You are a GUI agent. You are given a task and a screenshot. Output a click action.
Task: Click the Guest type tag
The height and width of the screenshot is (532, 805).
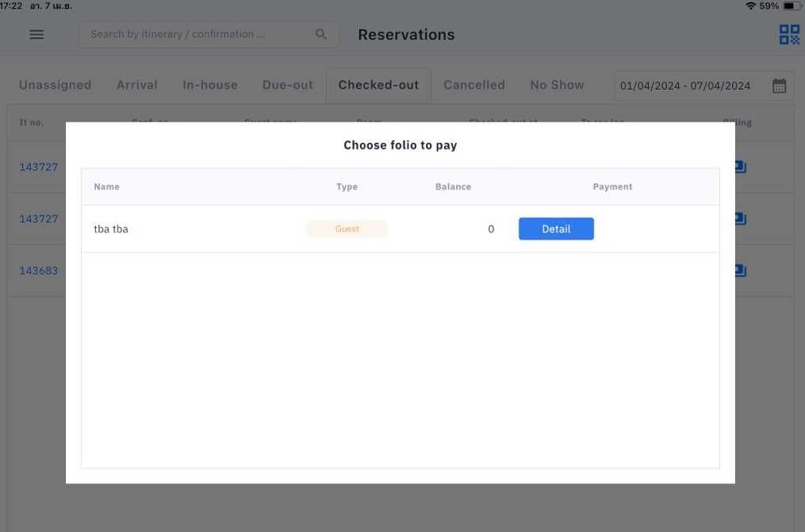(x=347, y=229)
